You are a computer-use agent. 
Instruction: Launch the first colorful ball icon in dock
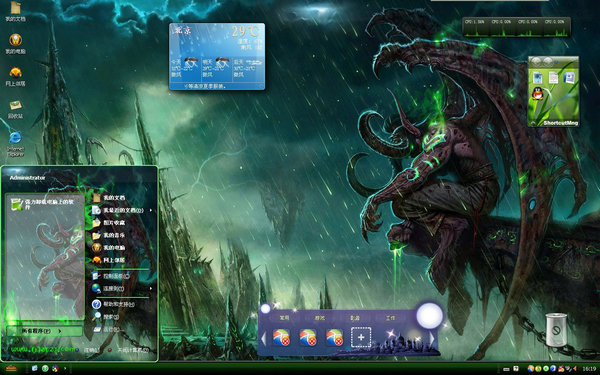[281, 338]
